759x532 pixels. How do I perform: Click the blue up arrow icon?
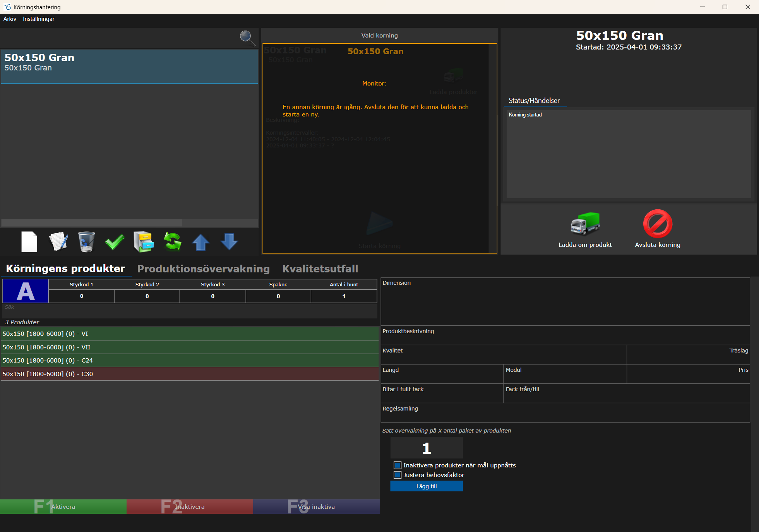[x=201, y=242]
